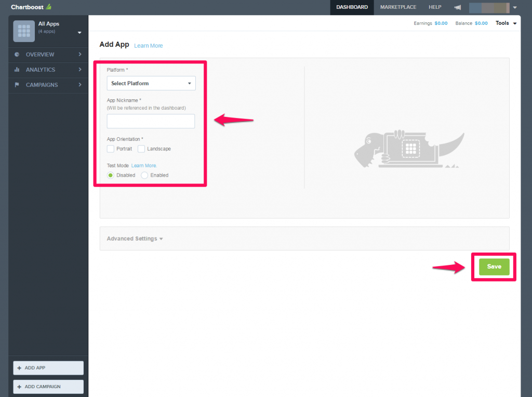Click the Analytics chart icon
Viewport: 532px width, 397px height.
18,70
